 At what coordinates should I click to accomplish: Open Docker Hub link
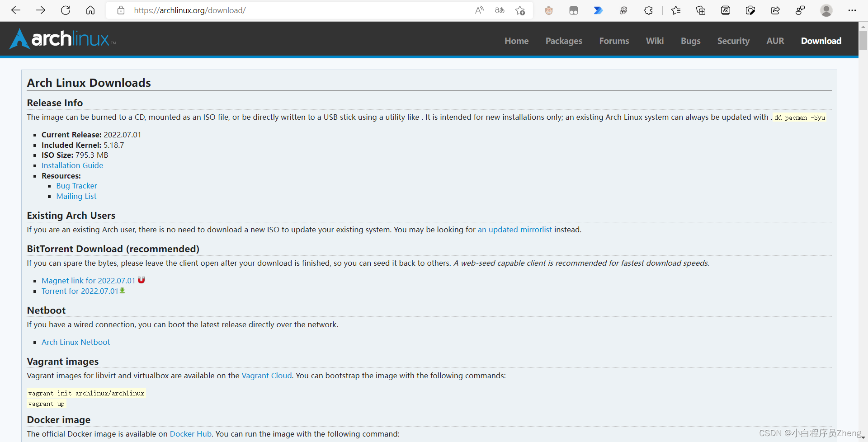point(190,434)
